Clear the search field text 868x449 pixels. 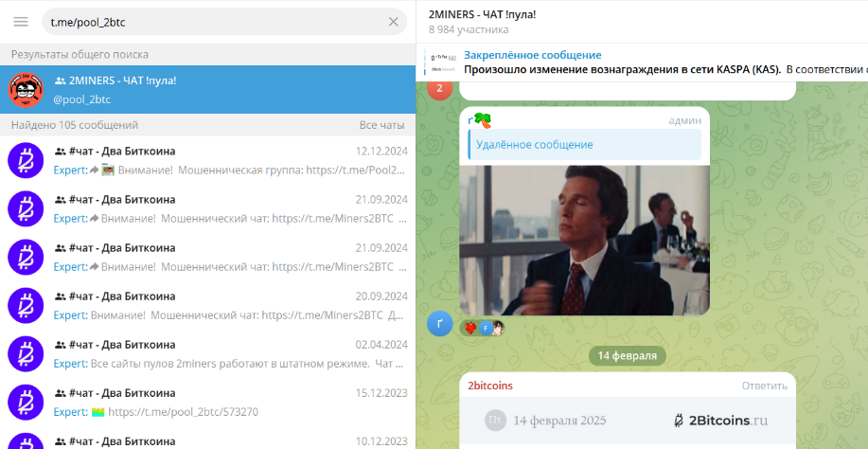click(x=393, y=22)
